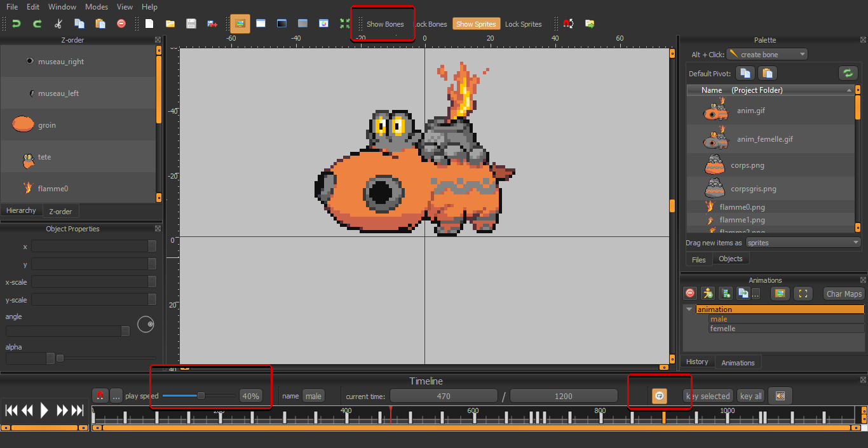The width and height of the screenshot is (868, 448).
Task: Click the animation name button labeled male
Action: (313, 396)
